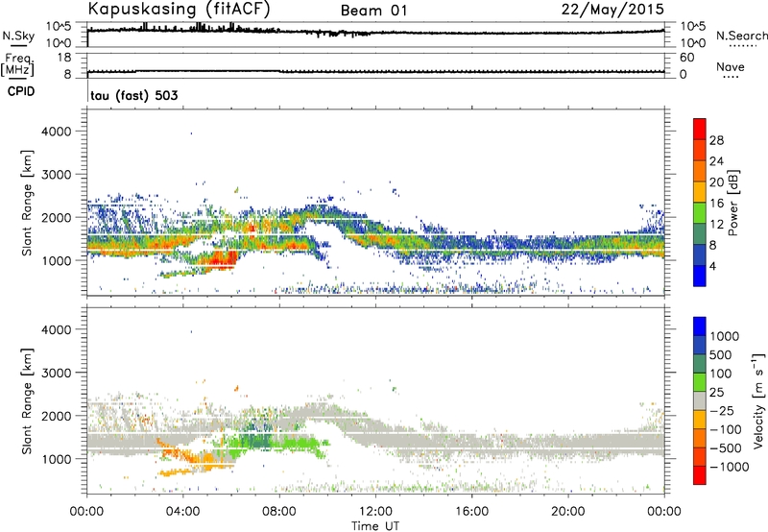Click the 16:00 time tick label
768x532 pixels.
[x=471, y=512]
